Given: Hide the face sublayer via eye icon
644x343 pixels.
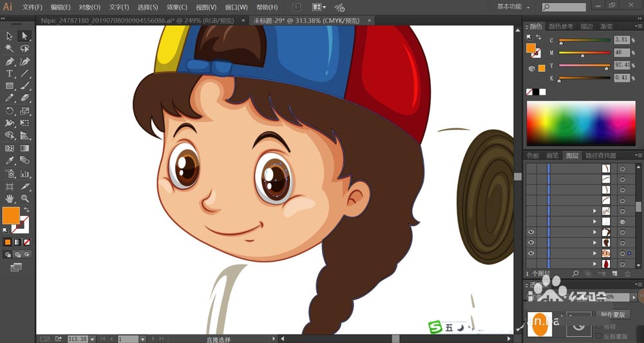Looking at the screenshot, I should (x=531, y=253).
